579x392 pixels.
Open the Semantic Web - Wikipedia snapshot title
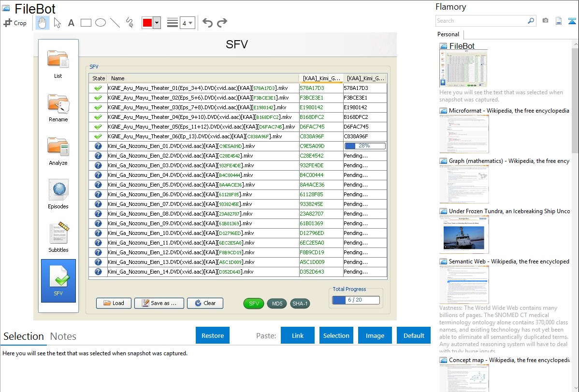[x=509, y=261]
